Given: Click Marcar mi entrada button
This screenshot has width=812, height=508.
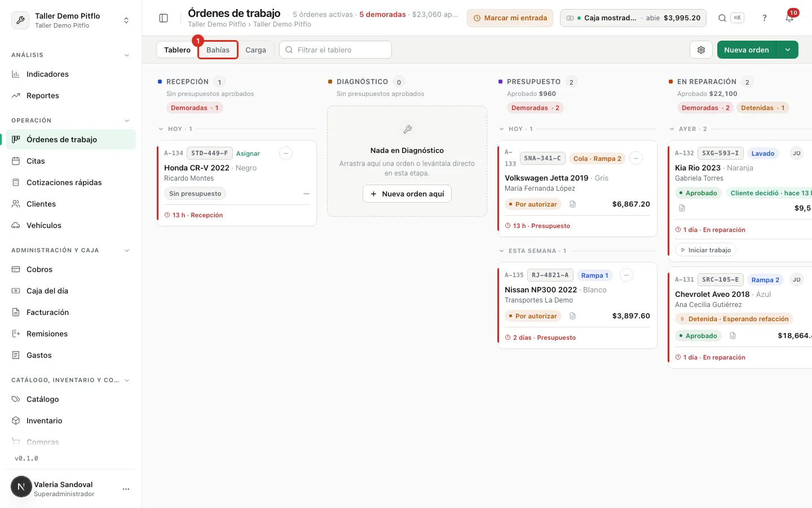Looking at the screenshot, I should pos(510,18).
